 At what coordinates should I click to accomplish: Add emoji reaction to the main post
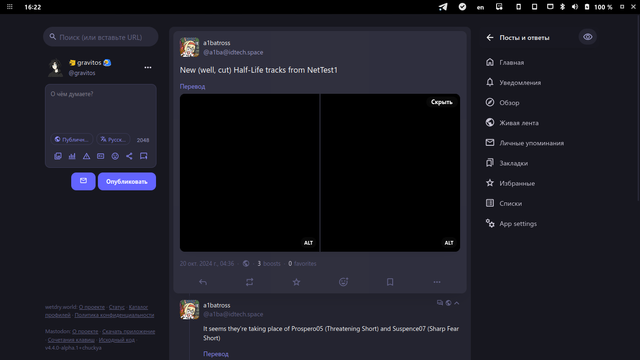(343, 282)
